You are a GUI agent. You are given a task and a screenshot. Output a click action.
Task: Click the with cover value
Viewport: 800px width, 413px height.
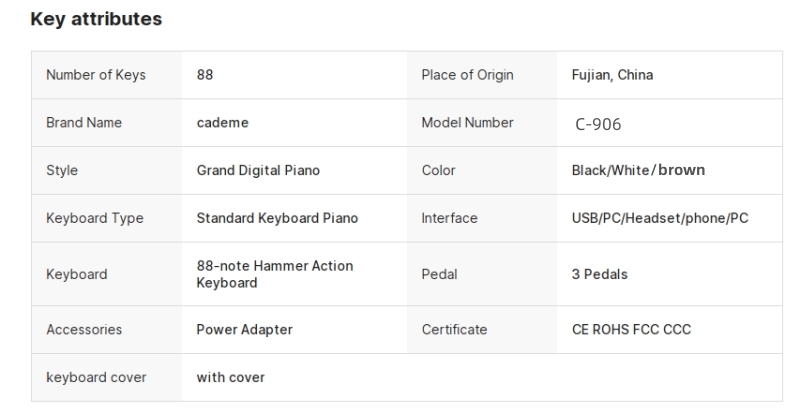231,378
